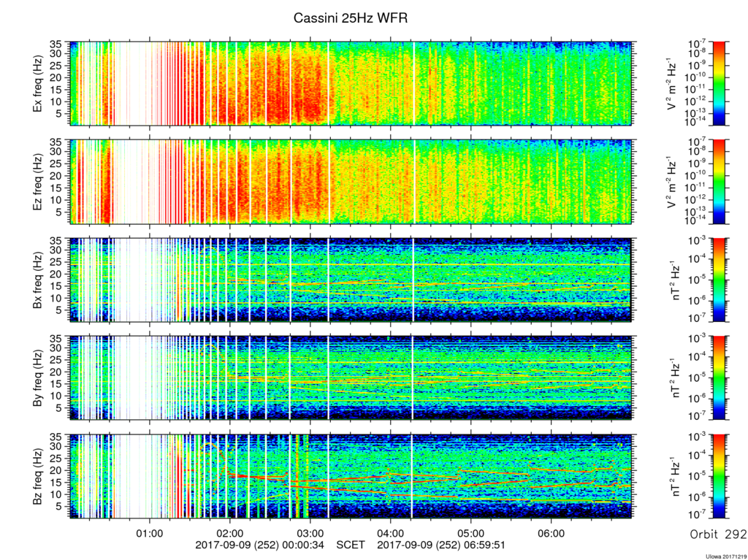Click the Ez panel color scale bar
The height and width of the screenshot is (560, 748).
click(x=719, y=182)
